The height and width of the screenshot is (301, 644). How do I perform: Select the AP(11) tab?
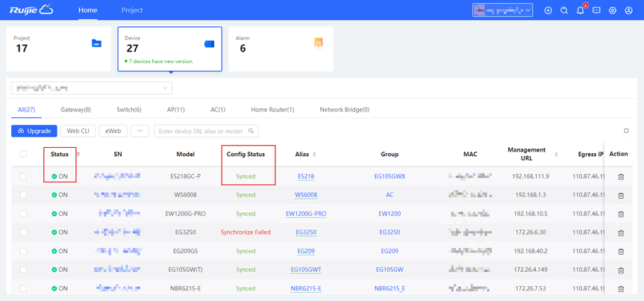(x=176, y=110)
